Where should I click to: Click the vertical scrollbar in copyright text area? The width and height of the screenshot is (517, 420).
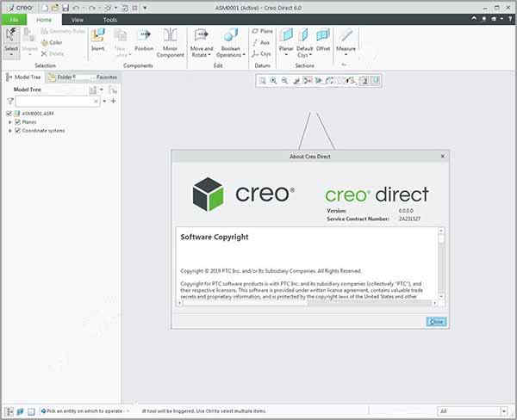point(441,263)
